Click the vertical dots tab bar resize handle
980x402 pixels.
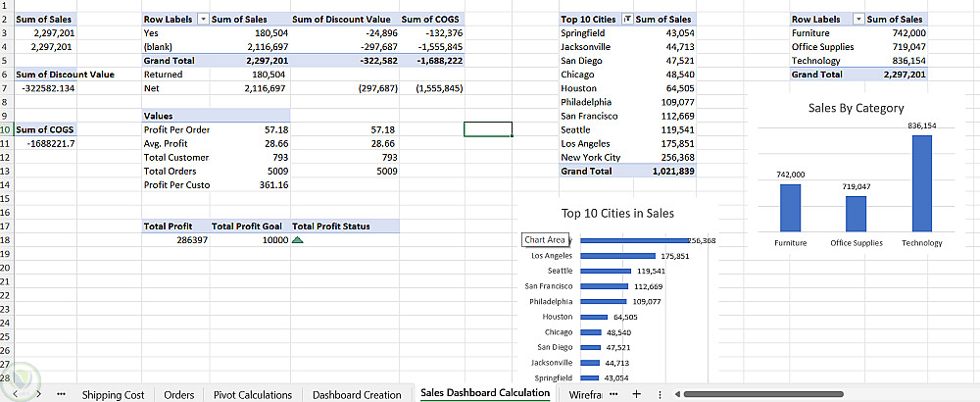click(x=660, y=394)
